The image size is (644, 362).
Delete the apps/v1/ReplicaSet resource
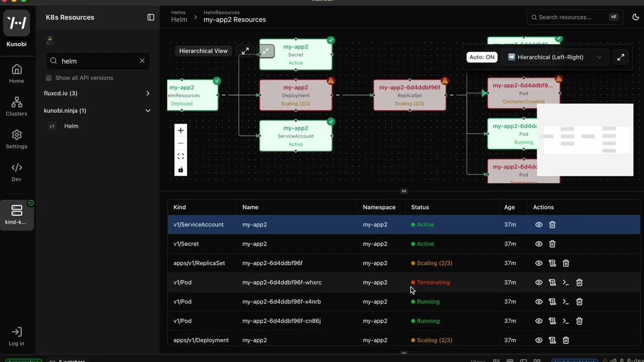[x=566, y=263]
